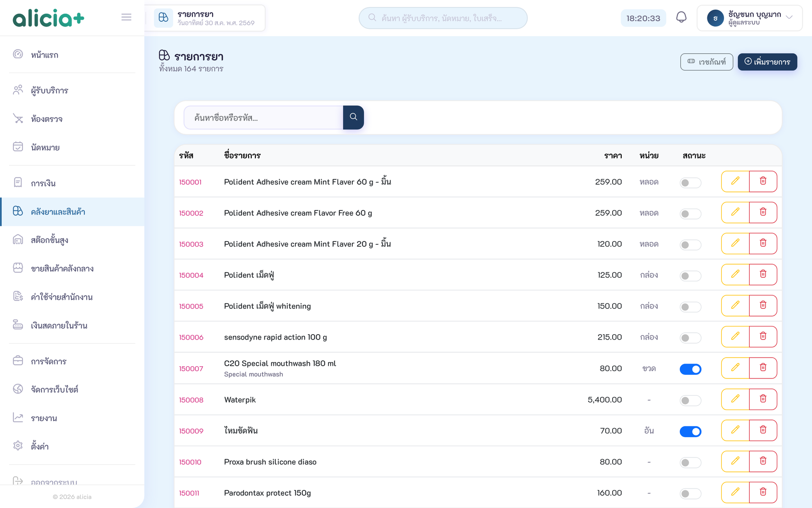Enable Proxa brush silicone diaso status toggle
Viewport: 812px width, 508px height.
click(x=690, y=462)
